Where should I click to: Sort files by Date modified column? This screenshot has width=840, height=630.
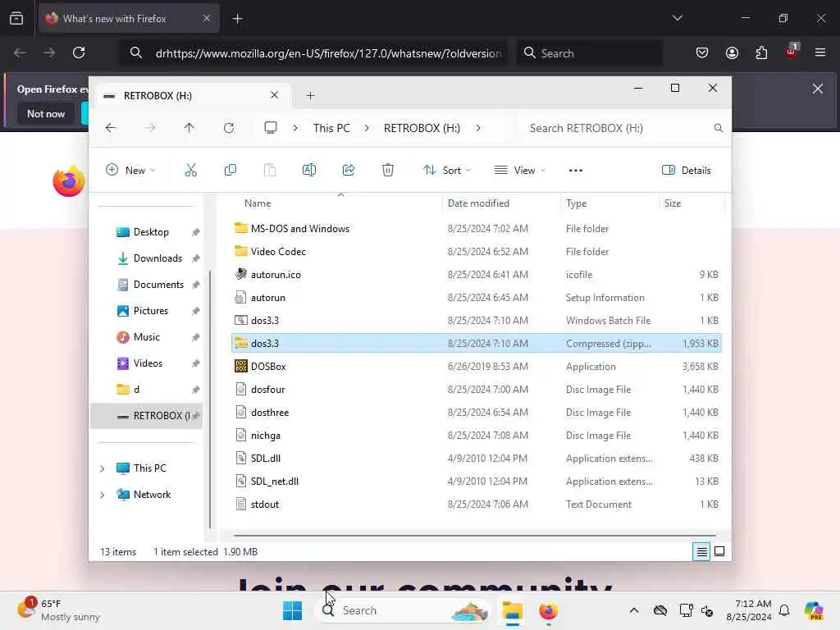tap(478, 203)
